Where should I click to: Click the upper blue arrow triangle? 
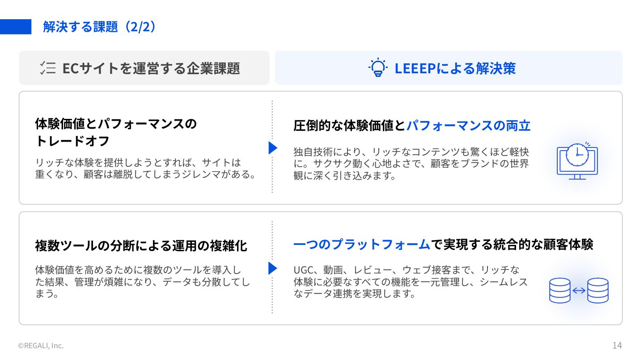(272, 148)
